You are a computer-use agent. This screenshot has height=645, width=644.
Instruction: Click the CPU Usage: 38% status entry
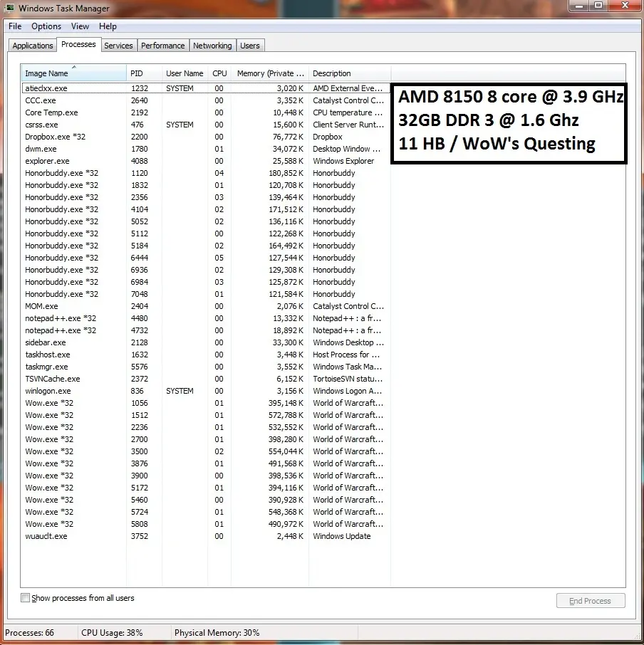(112, 633)
